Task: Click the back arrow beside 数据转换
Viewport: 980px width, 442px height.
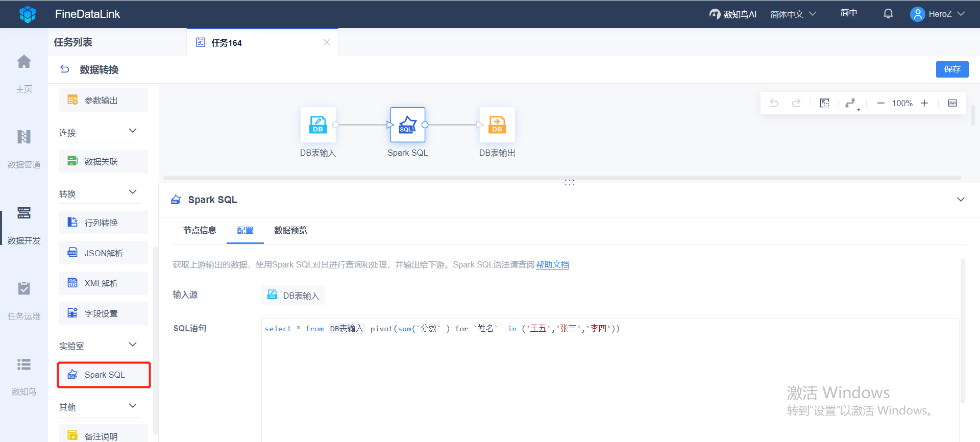Action: point(65,69)
